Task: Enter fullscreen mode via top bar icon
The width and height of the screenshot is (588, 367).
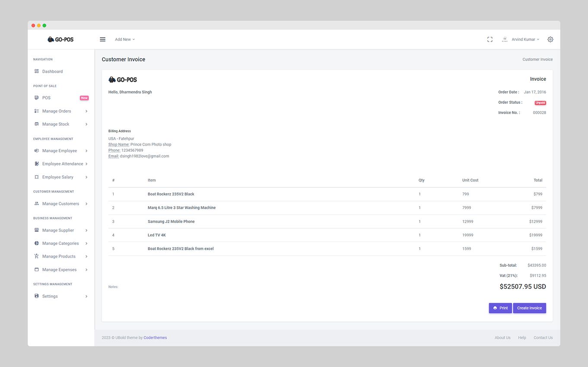Action: pos(490,39)
